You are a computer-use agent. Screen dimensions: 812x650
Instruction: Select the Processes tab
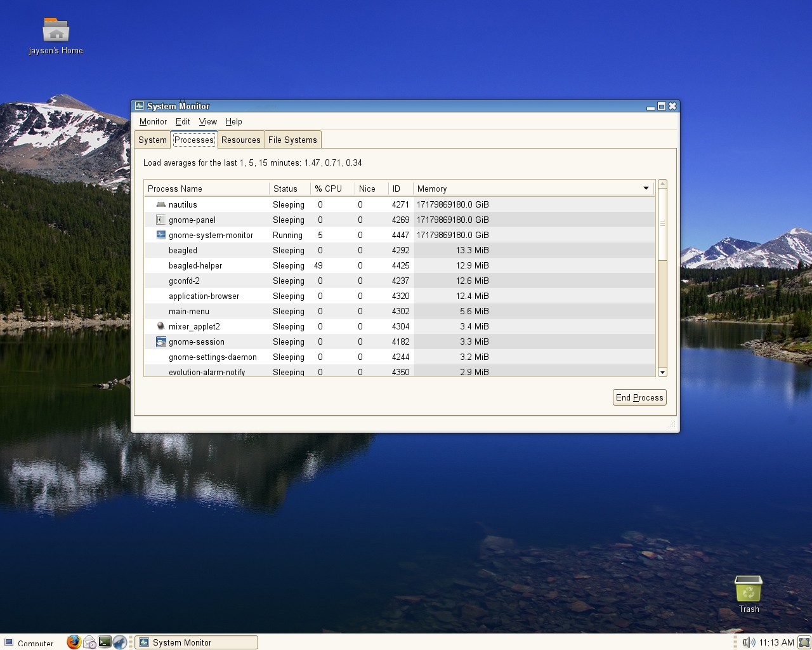(194, 140)
